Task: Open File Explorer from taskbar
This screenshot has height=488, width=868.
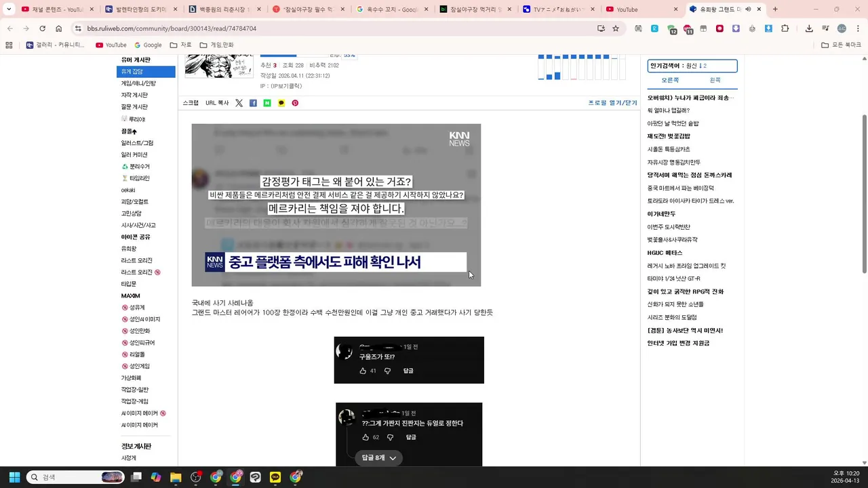Action: [x=176, y=477]
